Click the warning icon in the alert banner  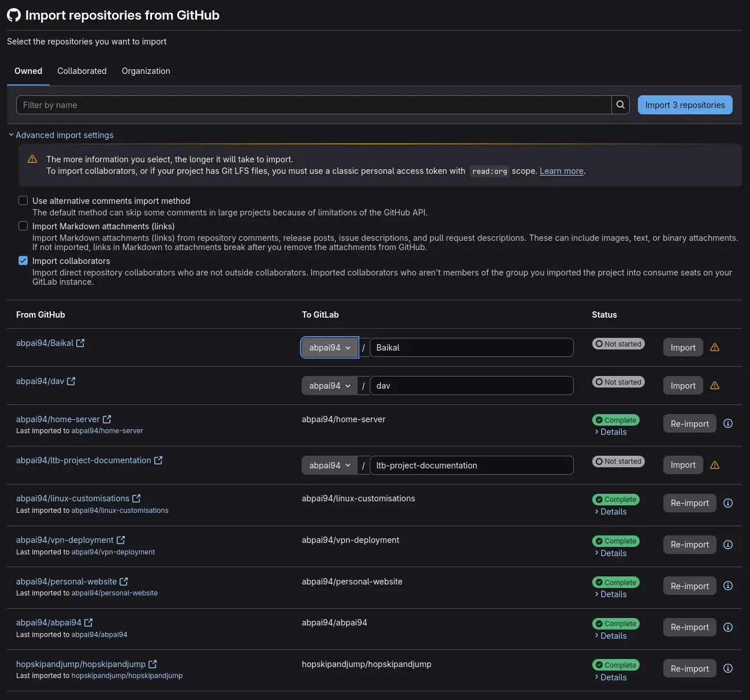[32, 159]
